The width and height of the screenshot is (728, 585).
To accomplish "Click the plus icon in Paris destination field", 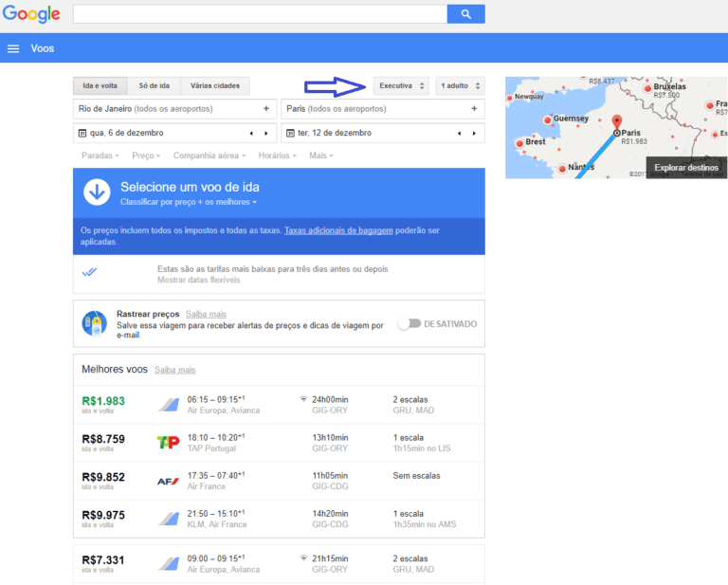I will 474,109.
